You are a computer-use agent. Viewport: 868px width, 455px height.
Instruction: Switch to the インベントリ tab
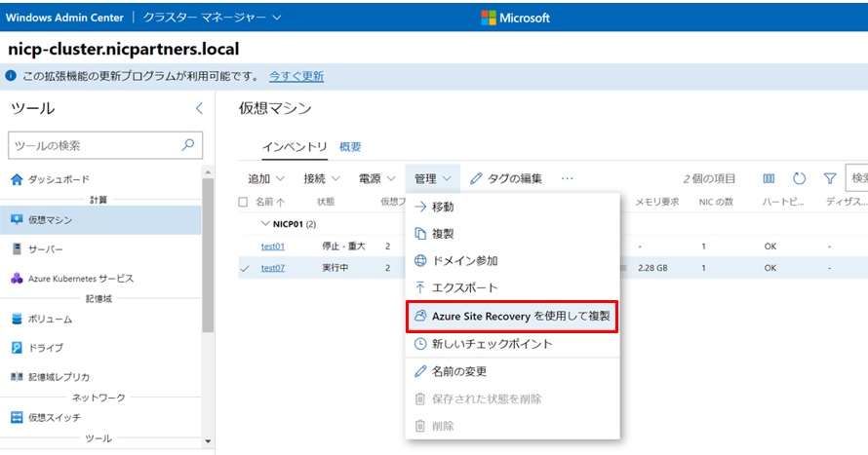295,146
